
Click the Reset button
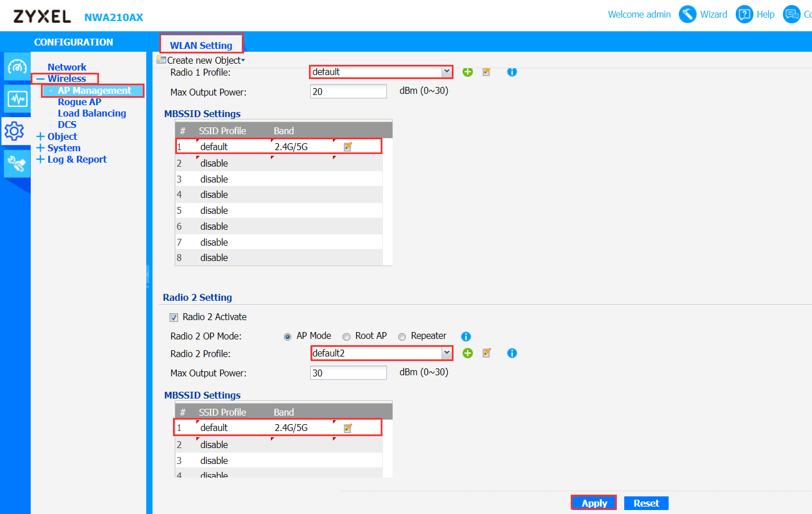tap(646, 503)
